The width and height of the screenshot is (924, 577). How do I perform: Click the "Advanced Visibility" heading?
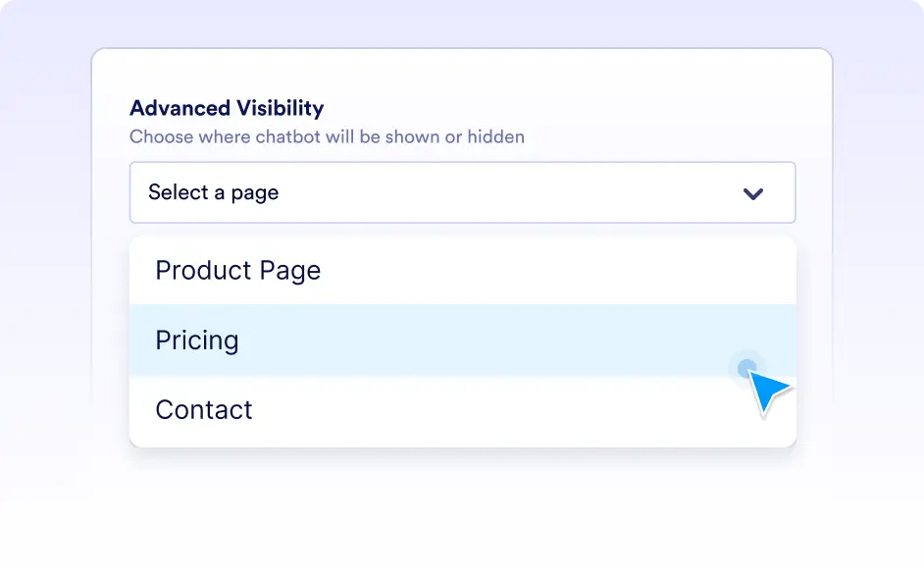pyautogui.click(x=227, y=108)
